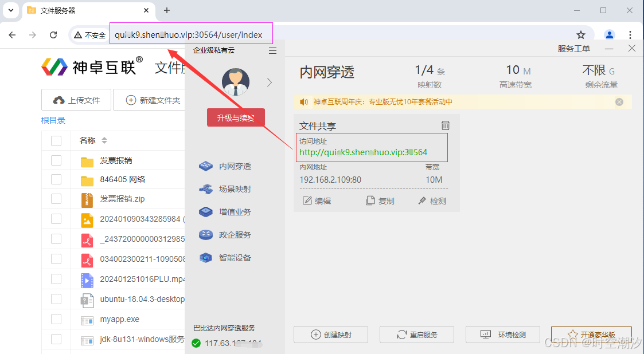Click the browser back arrow
The height and width of the screenshot is (354, 644).
tap(12, 35)
